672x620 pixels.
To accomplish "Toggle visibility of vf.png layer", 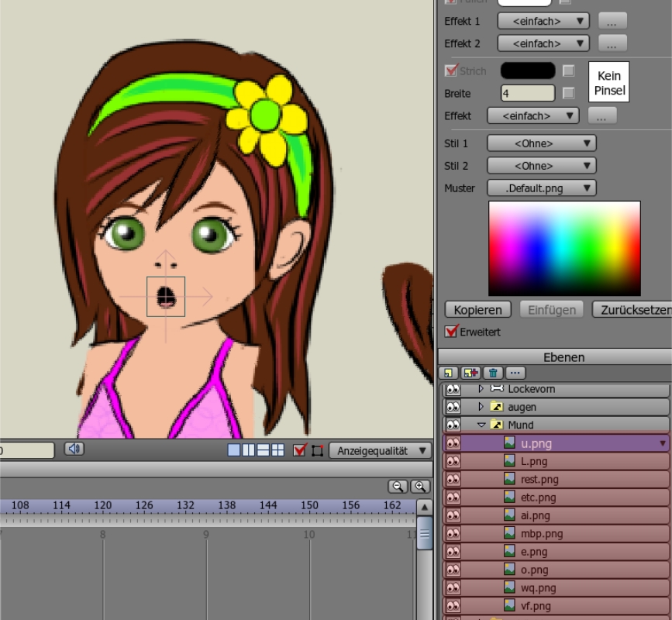I will 453,605.
